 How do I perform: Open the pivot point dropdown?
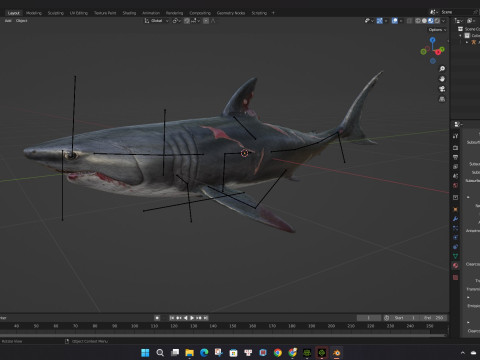click(x=176, y=21)
